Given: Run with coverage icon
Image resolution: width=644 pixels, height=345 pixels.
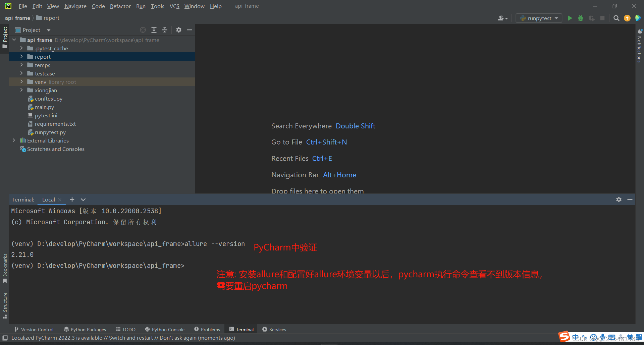Looking at the screenshot, I should pyautogui.click(x=592, y=18).
